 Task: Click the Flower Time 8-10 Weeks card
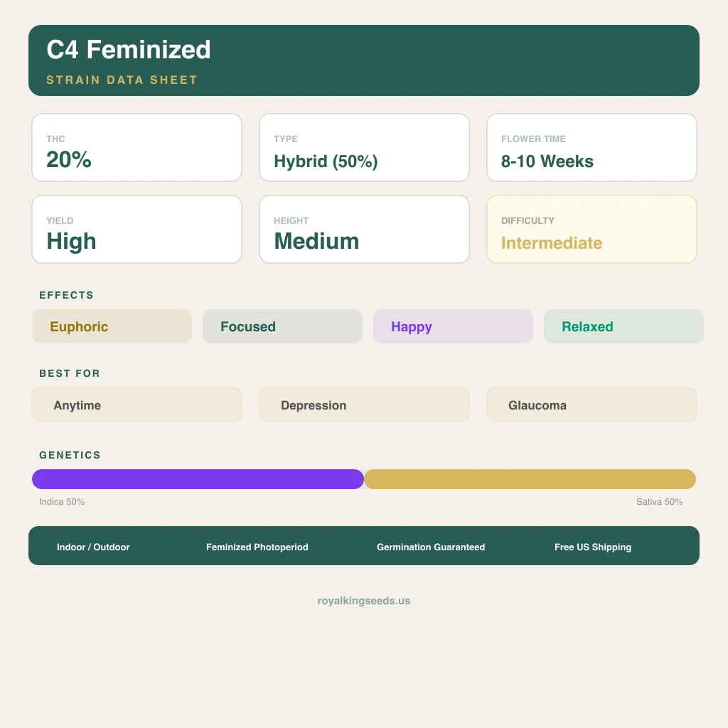point(591,148)
